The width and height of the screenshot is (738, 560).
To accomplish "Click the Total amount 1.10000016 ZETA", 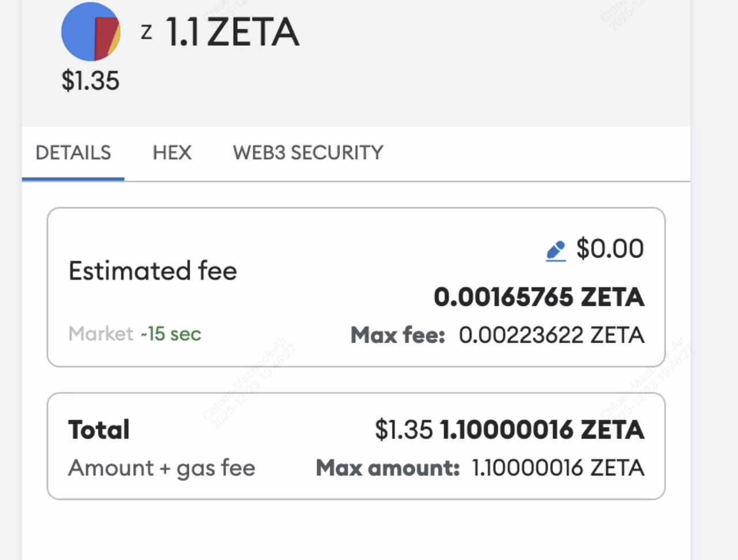I will point(541,429).
